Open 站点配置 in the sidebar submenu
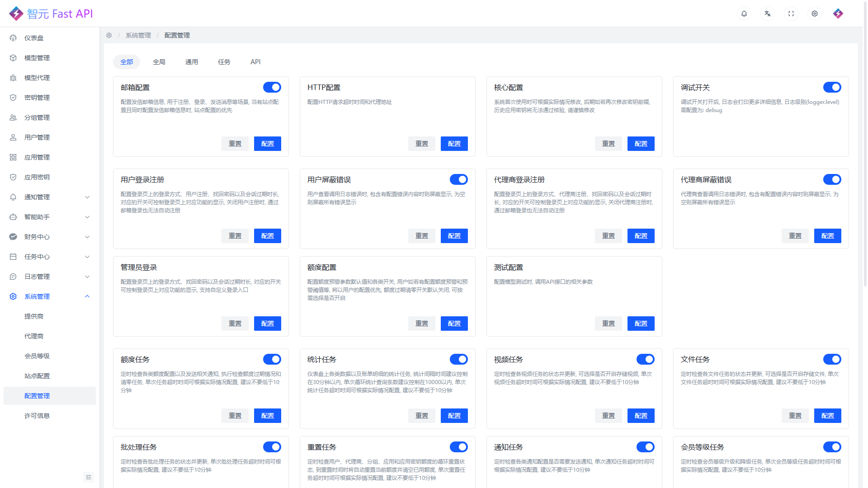 pos(37,376)
